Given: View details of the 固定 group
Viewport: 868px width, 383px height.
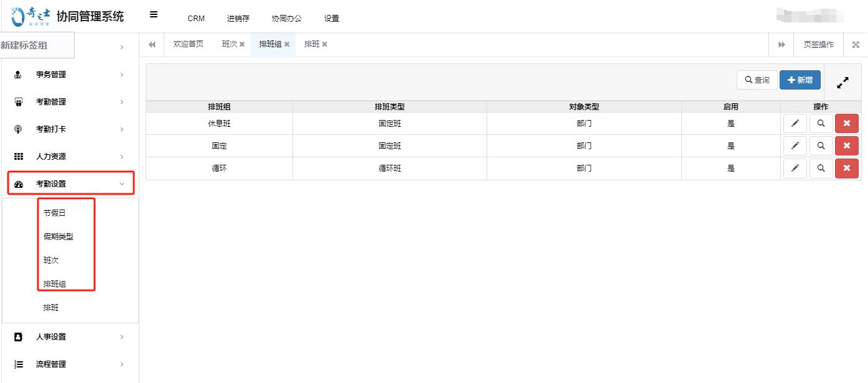Looking at the screenshot, I should tap(821, 145).
